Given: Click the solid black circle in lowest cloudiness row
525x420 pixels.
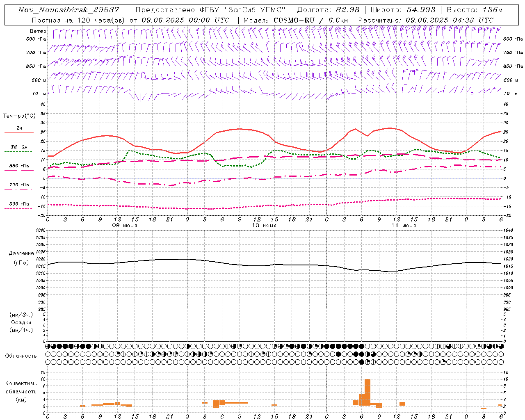Looking at the screenshot, I should (361, 362).
